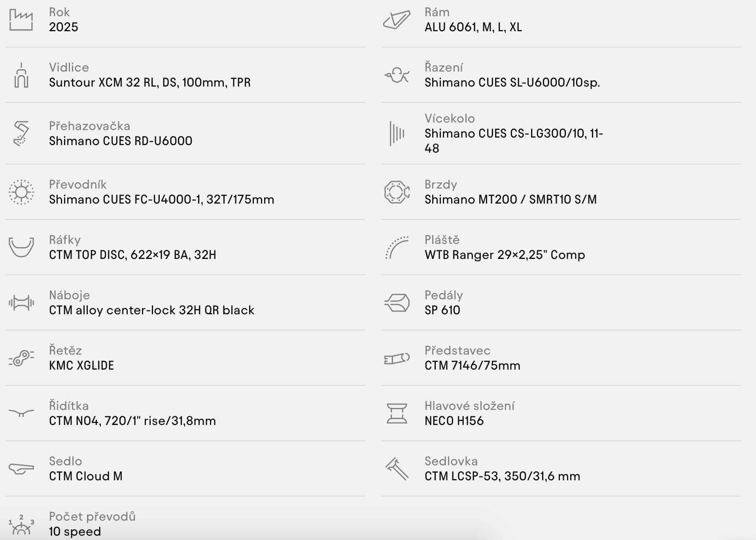Select ALU 6061 frame text
The height and width of the screenshot is (540, 756).
click(473, 27)
